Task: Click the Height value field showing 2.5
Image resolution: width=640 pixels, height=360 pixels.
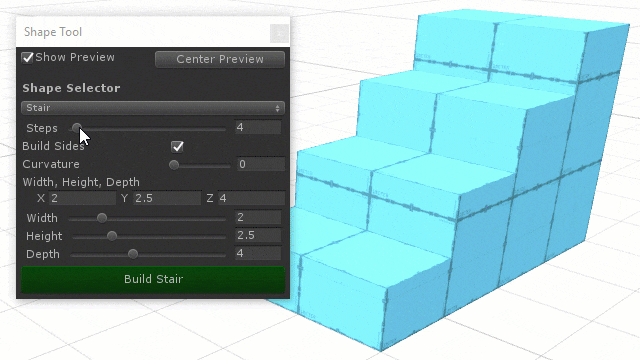Action: pos(258,235)
